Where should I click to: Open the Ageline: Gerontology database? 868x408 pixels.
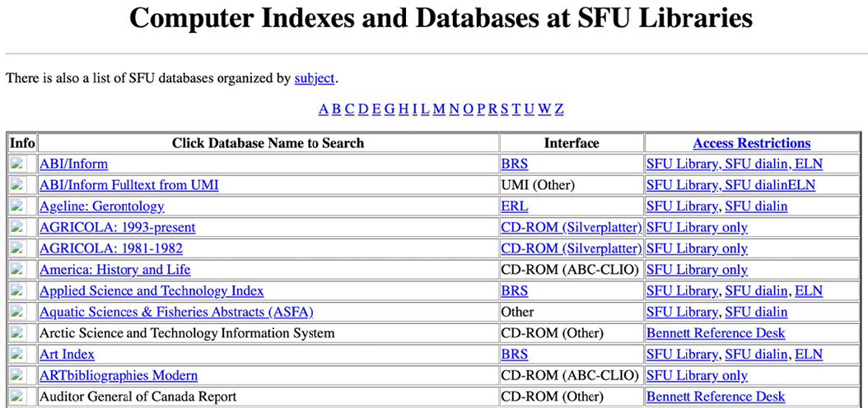(102, 206)
